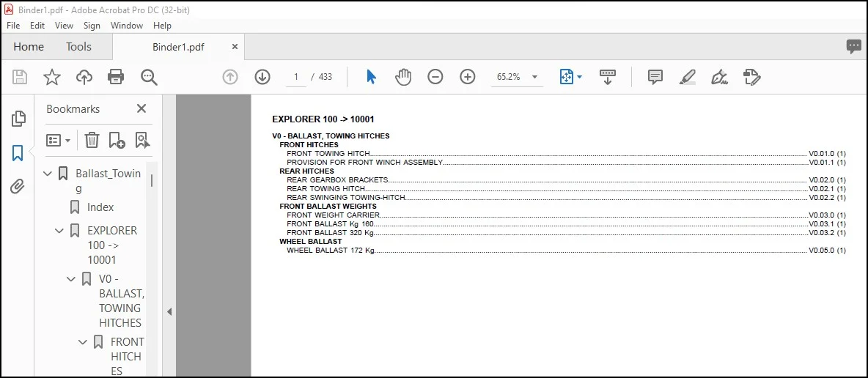Collapse the EXPLORER 100 bookmark

coord(59,230)
